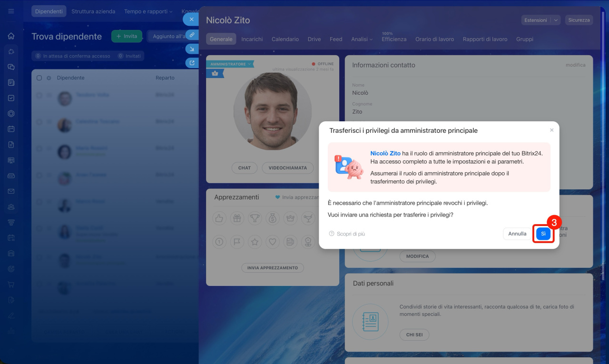Check the first employee row checkbox
Viewport: 609px width, 364px height.
coord(39,95)
